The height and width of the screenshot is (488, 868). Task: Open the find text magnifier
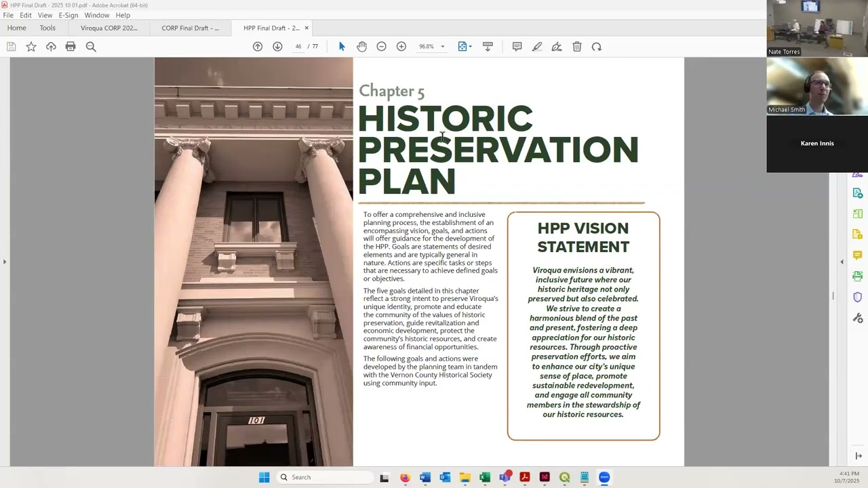(x=91, y=47)
